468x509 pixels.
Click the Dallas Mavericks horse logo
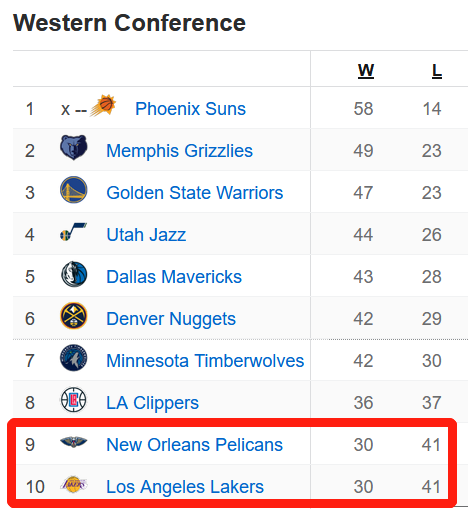click(74, 274)
